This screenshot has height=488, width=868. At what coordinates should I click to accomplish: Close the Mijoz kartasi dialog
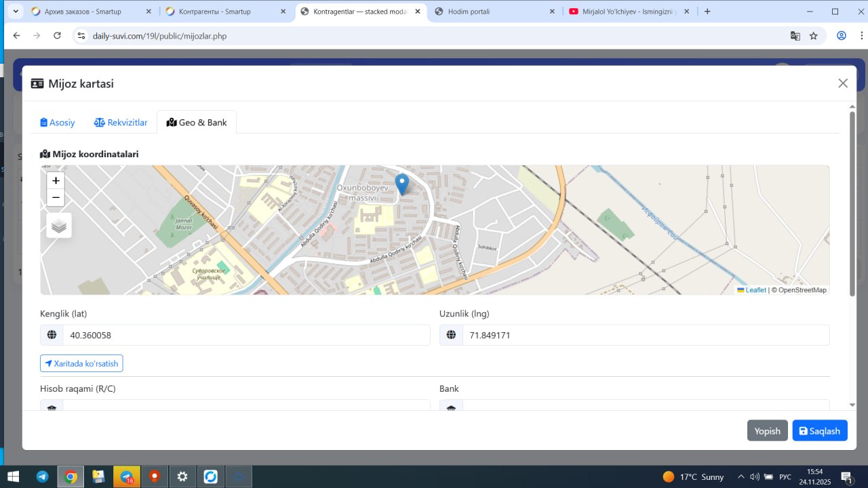point(843,83)
